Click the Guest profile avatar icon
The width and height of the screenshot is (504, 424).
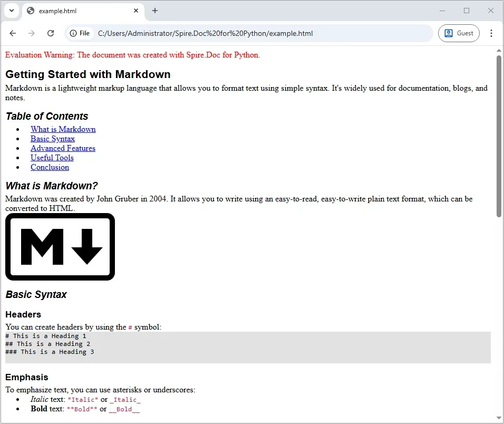click(449, 33)
